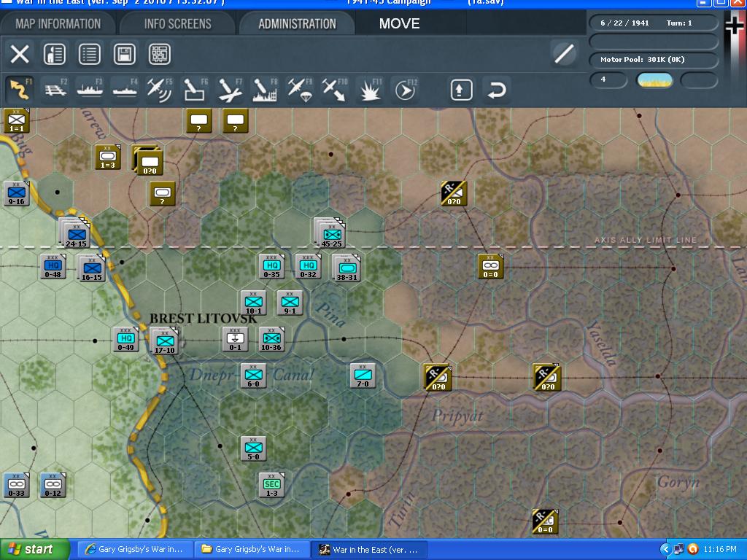The width and height of the screenshot is (747, 560).
Task: Select Move mode (F1) icon
Action: coord(20,90)
